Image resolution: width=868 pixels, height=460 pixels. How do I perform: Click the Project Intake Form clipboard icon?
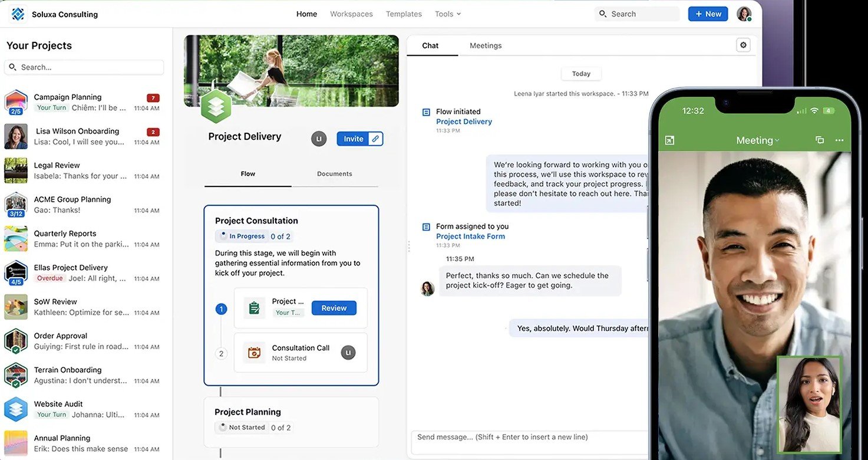pos(254,308)
